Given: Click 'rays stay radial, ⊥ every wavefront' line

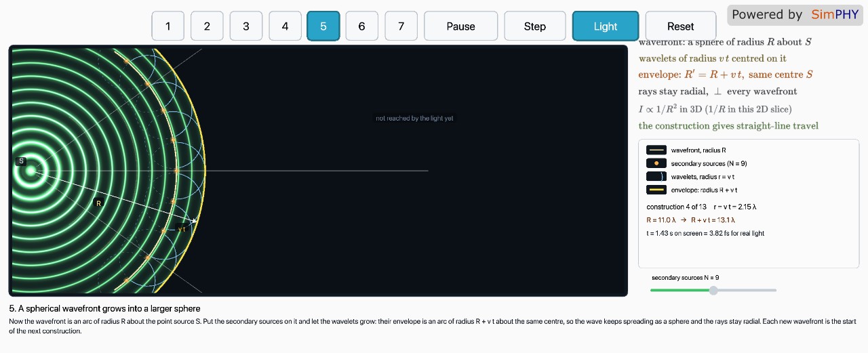Looking at the screenshot, I should [x=717, y=91].
